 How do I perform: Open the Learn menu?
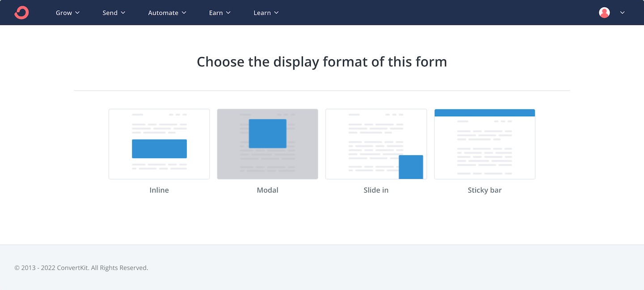(x=266, y=13)
